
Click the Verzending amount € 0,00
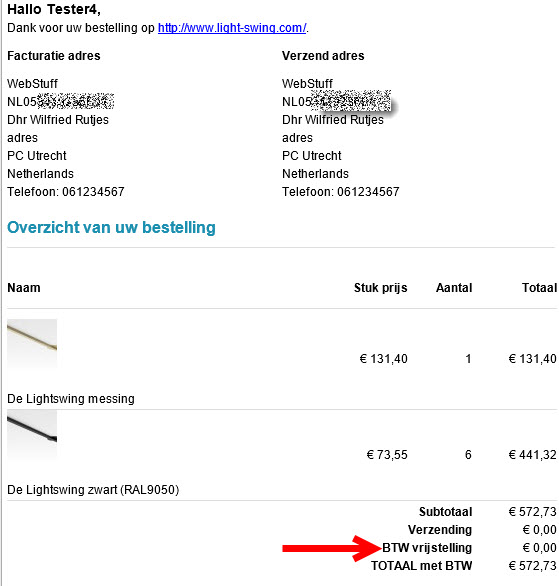(x=540, y=530)
